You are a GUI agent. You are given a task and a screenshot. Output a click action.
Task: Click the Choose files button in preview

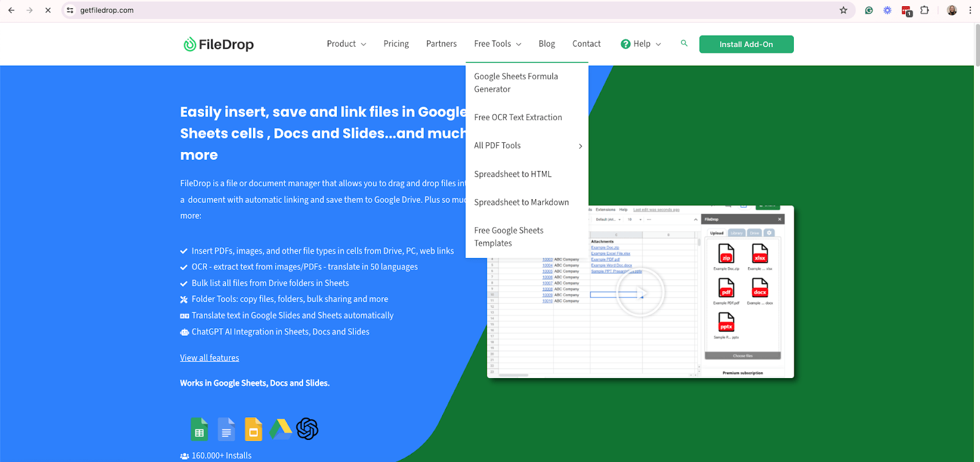tap(742, 355)
